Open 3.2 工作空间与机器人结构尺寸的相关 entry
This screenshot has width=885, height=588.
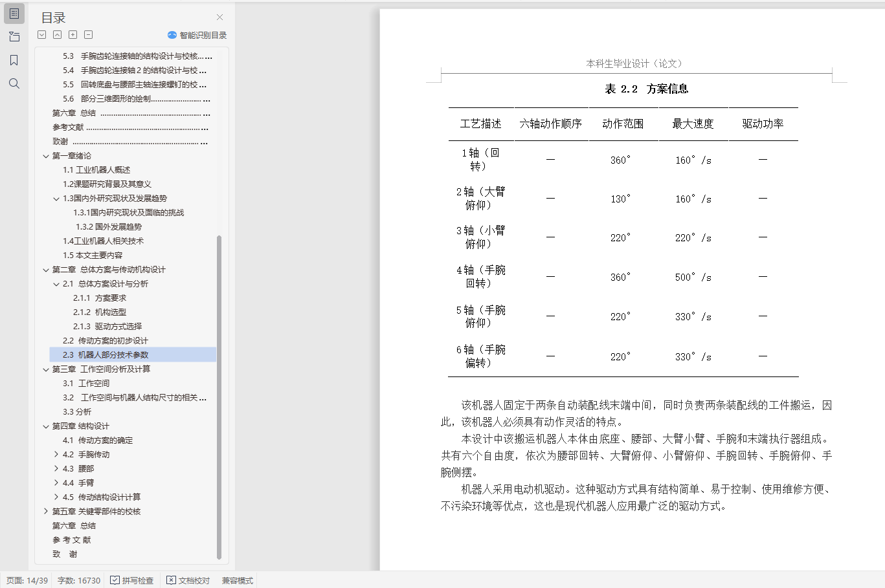[135, 398]
